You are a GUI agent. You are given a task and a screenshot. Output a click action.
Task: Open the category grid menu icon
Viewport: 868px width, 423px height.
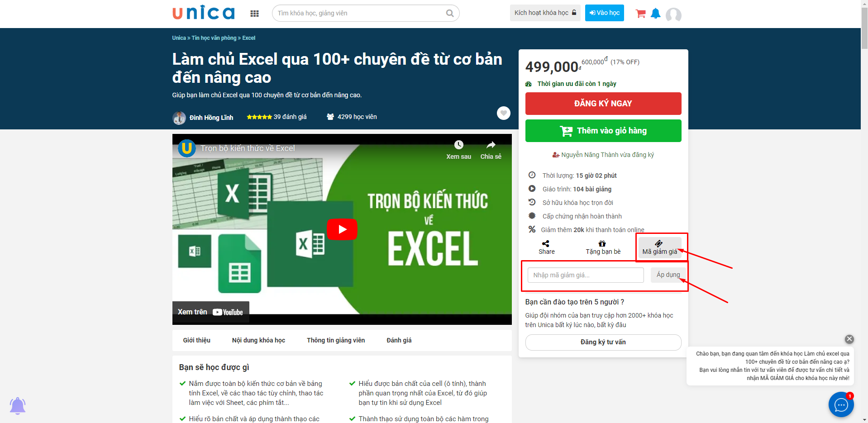254,14
